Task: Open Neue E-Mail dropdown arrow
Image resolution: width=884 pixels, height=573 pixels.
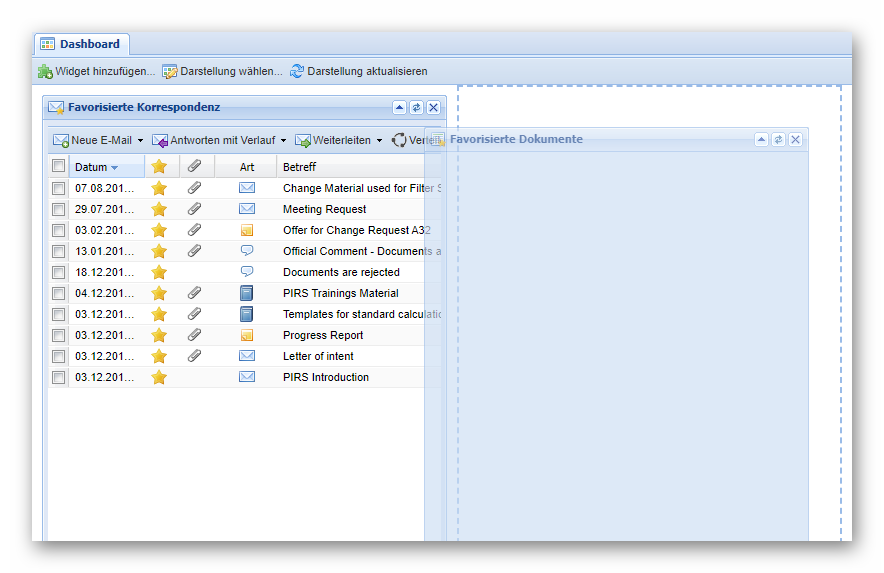Action: point(140,140)
